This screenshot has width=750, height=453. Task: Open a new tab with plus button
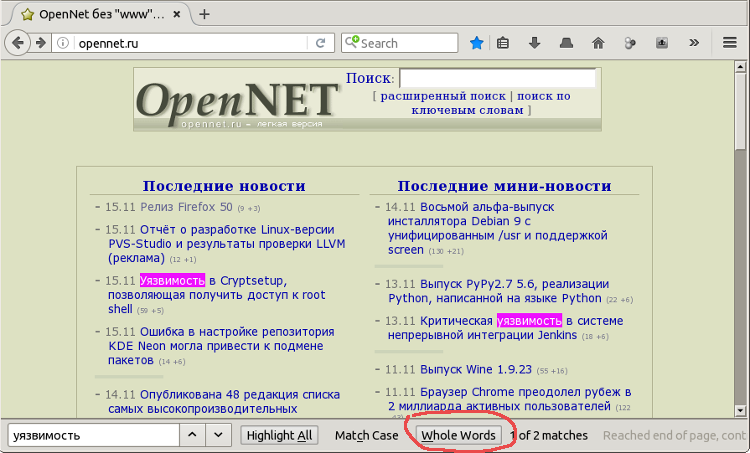205,14
